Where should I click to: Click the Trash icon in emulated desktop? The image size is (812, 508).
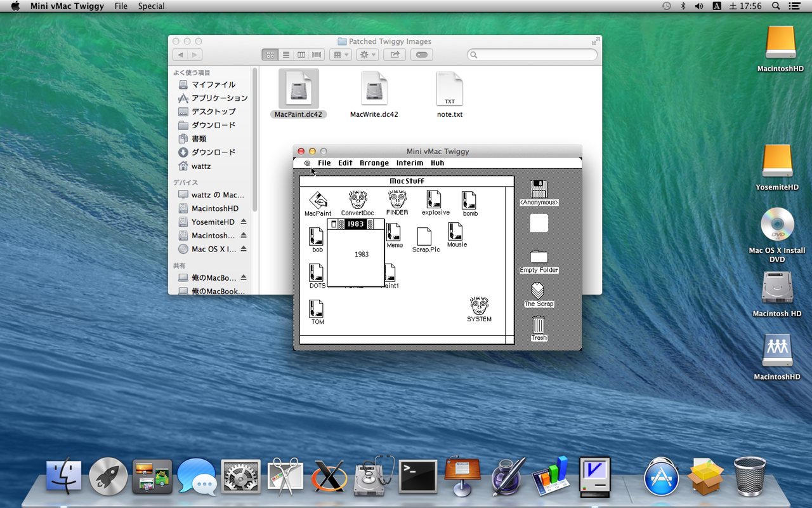[539, 325]
